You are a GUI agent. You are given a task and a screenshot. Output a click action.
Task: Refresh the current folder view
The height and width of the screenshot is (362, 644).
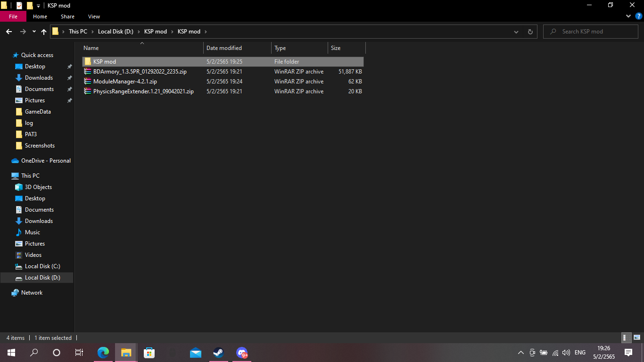[530, 32]
